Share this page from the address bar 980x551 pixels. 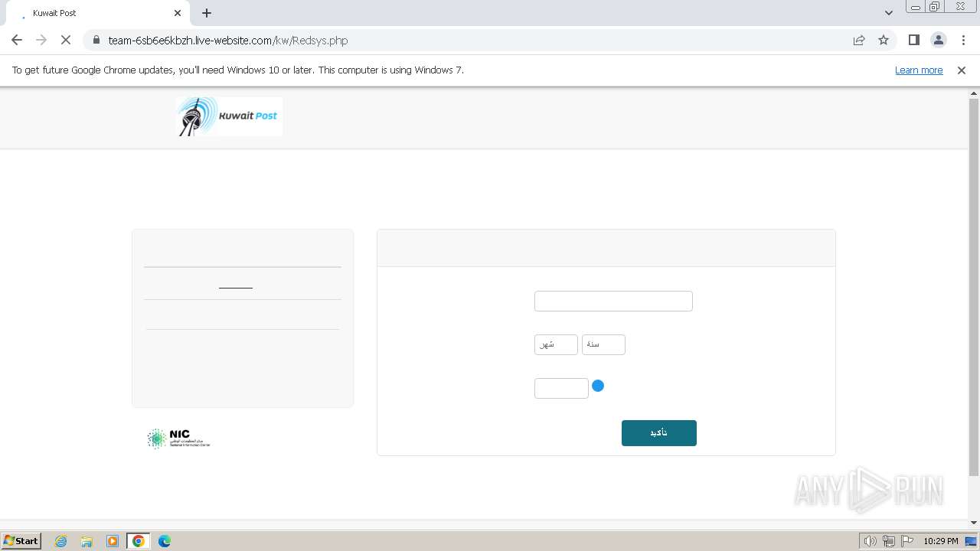859,40
